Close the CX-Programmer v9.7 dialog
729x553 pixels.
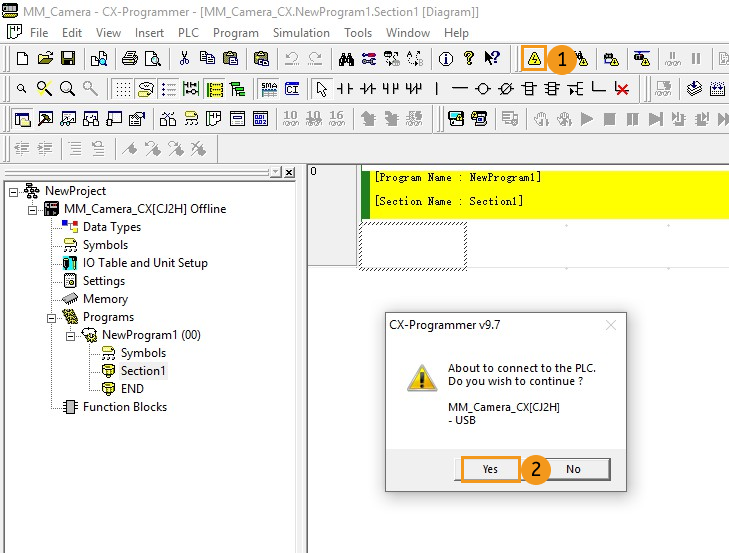coord(611,325)
